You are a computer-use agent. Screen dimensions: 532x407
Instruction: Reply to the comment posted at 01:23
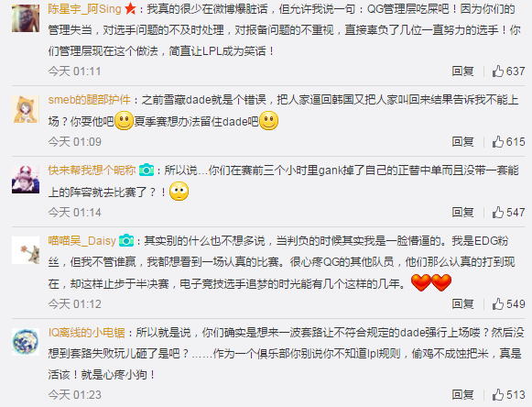click(x=462, y=395)
